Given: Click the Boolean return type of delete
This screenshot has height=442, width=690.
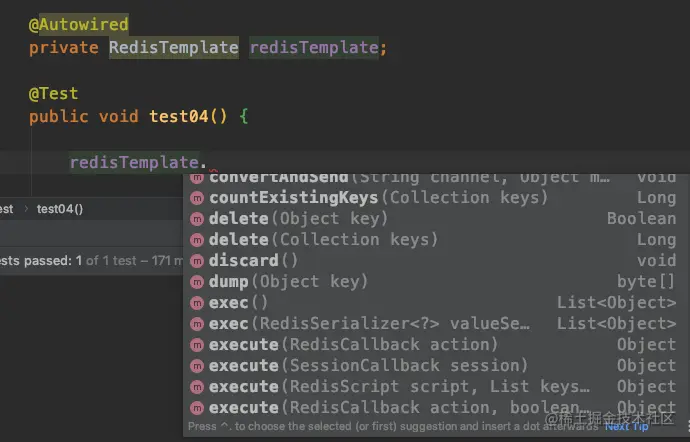Looking at the screenshot, I should [x=642, y=219].
